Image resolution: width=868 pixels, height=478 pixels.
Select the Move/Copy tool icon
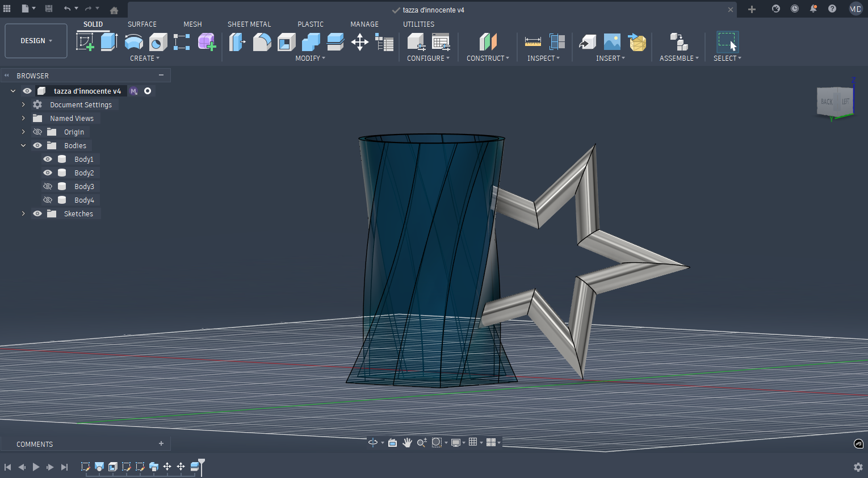click(x=359, y=42)
